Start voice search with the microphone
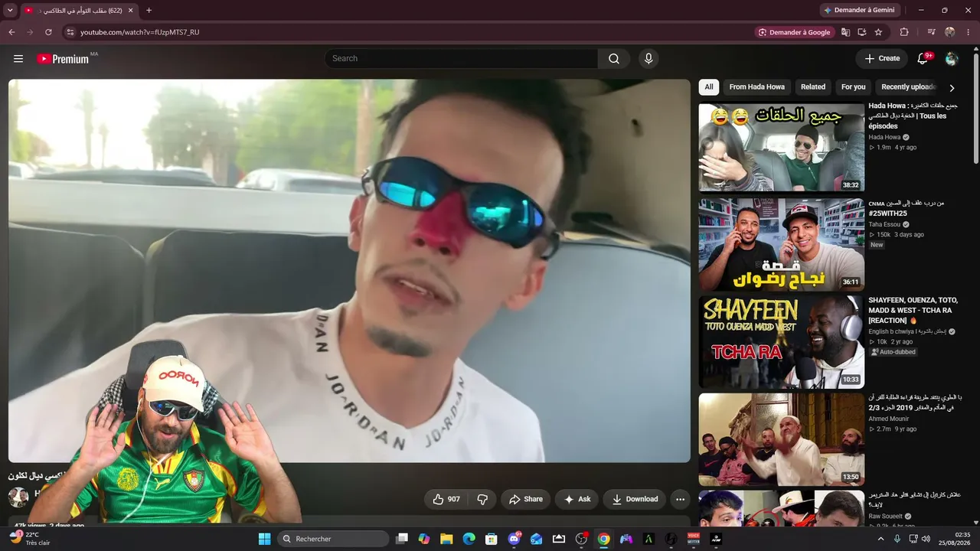Viewport: 980px width, 551px height. pos(648,59)
